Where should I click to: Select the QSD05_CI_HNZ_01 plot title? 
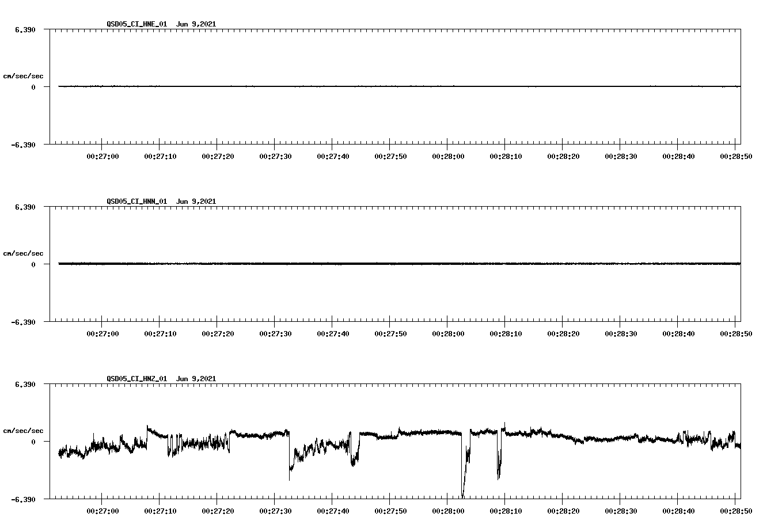pyautogui.click(x=161, y=378)
